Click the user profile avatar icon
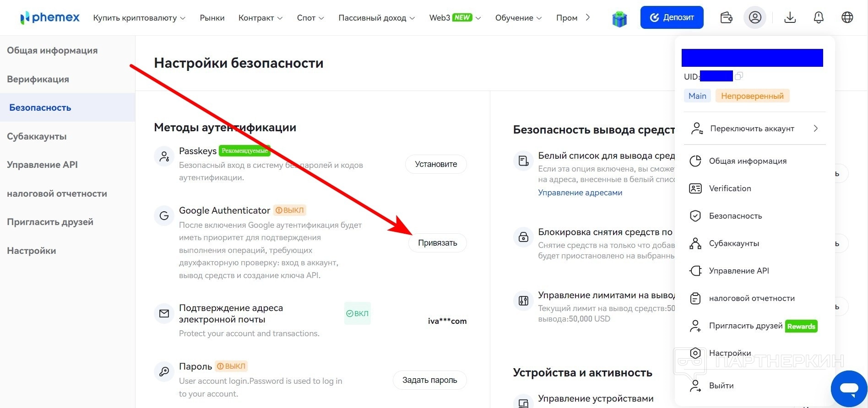868x408 pixels. [x=755, y=18]
